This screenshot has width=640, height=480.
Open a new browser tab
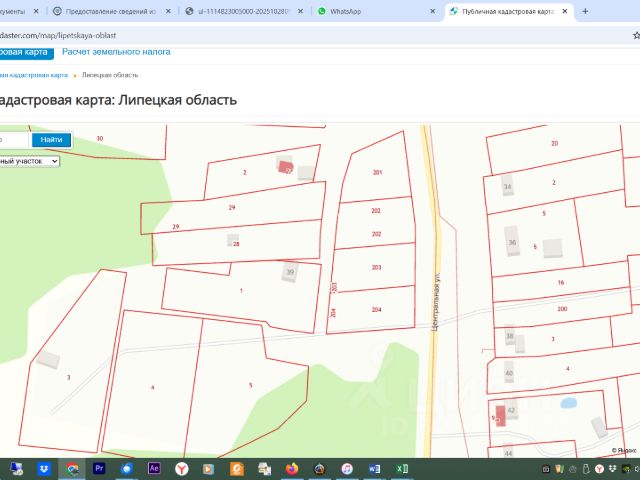585,11
